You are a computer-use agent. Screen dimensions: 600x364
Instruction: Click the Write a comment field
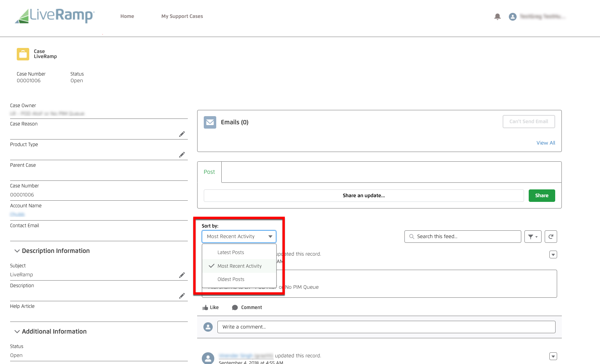coord(386,327)
